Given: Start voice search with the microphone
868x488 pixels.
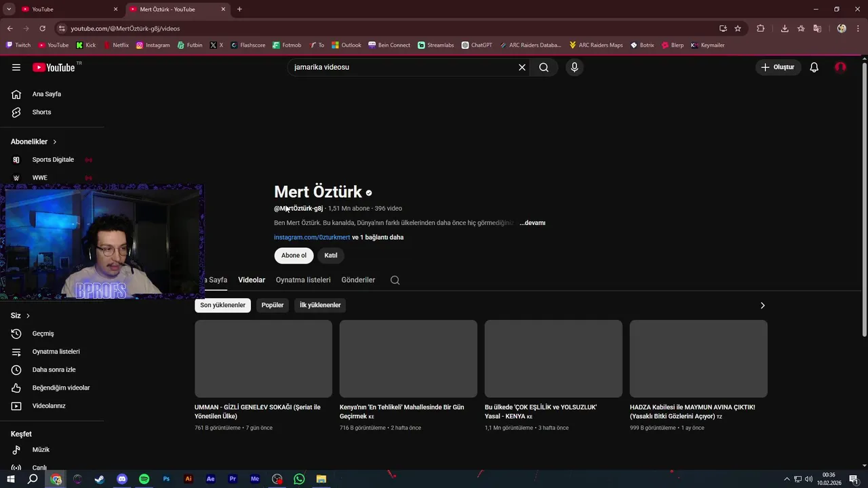Looking at the screenshot, I should pos(574,67).
